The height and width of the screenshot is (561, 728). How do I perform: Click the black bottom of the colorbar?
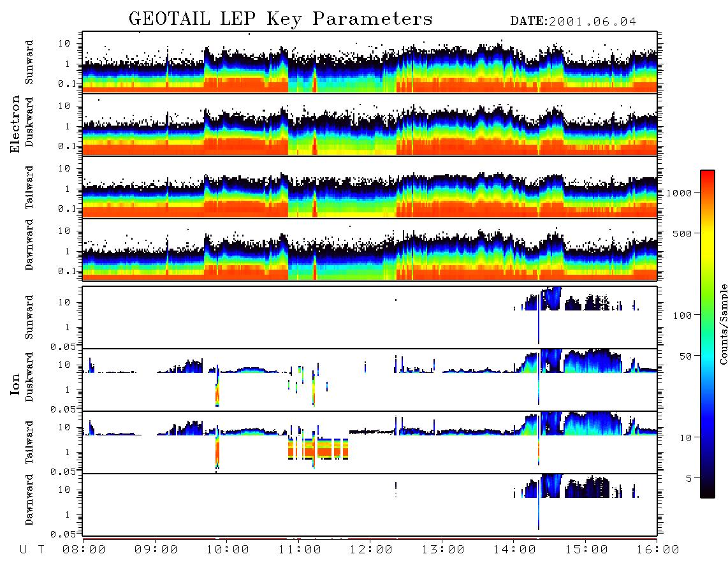pyautogui.click(x=708, y=492)
